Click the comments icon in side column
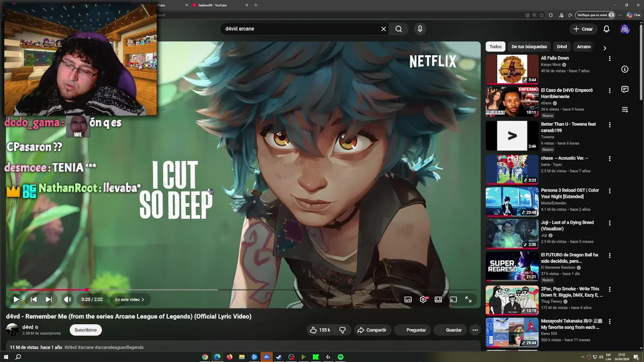Screen dimensions: 644x362 [625, 89]
